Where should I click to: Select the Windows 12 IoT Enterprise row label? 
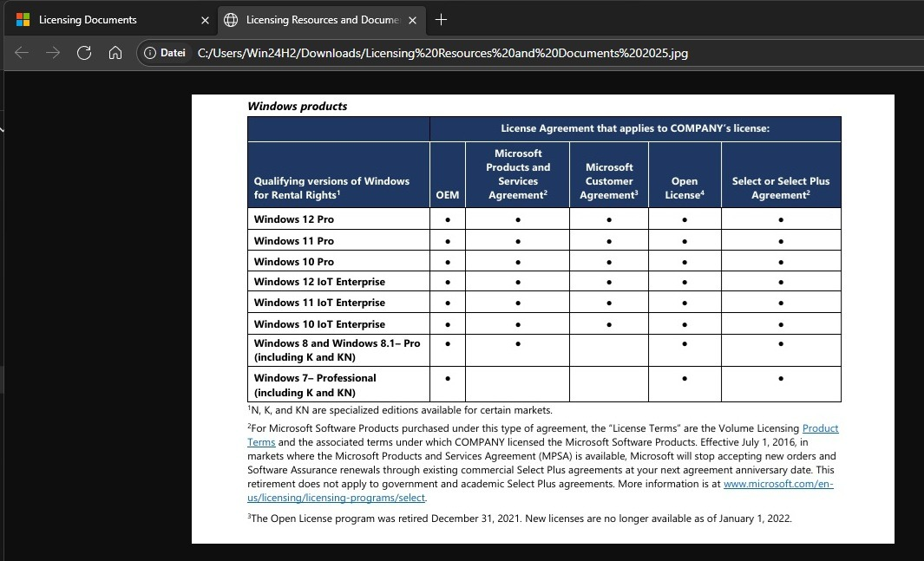click(x=319, y=282)
